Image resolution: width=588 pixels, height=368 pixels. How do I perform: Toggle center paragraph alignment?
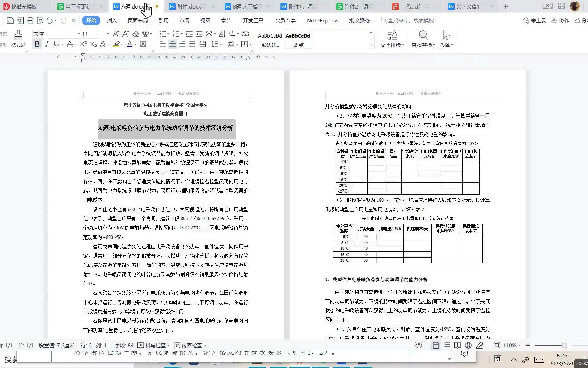click(173, 44)
